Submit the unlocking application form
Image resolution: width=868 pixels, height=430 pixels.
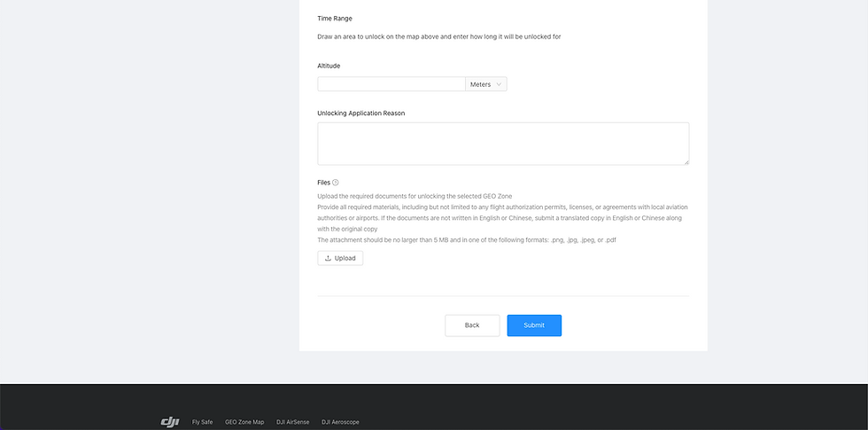pos(534,325)
